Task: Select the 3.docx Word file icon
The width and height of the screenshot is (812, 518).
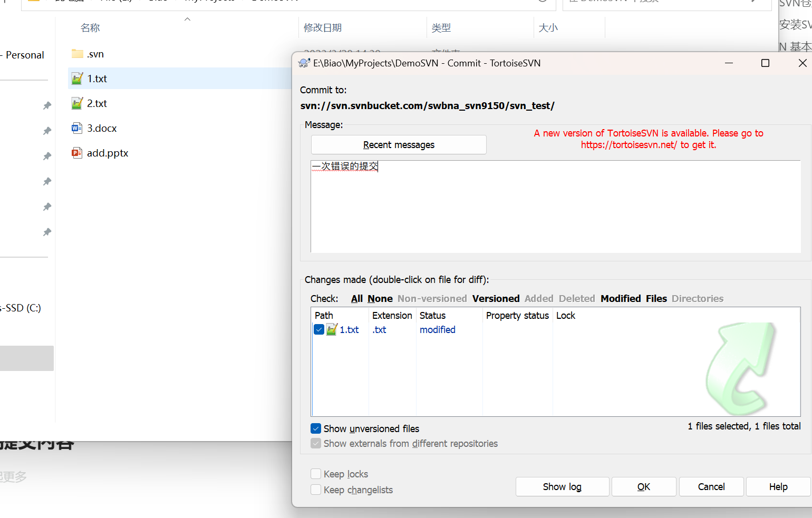Action: point(78,128)
